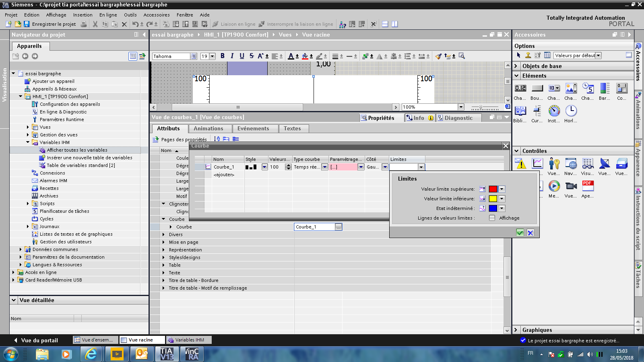Choose the Trend view control icon
Screen dimensions: 644x362
coord(537,164)
